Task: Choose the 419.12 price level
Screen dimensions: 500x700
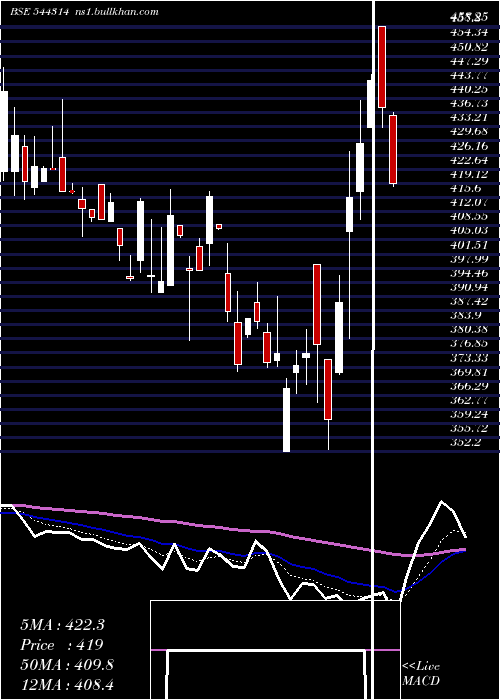Action: tap(468, 174)
